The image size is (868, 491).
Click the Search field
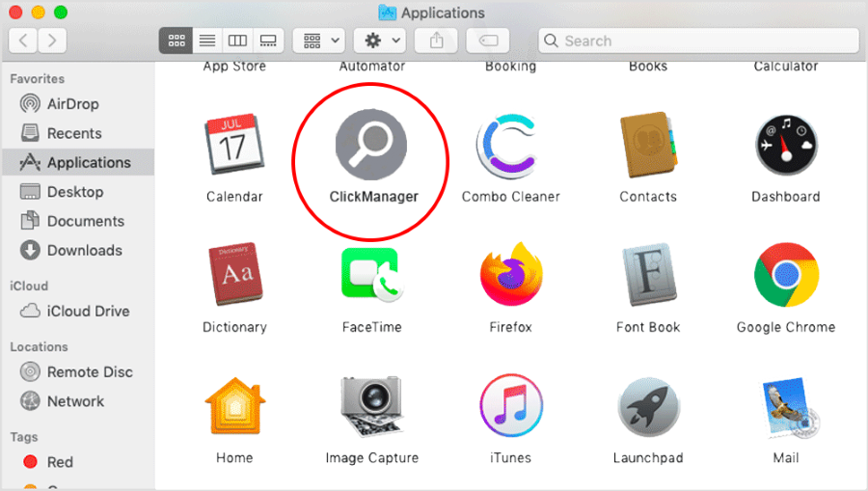pos(698,41)
